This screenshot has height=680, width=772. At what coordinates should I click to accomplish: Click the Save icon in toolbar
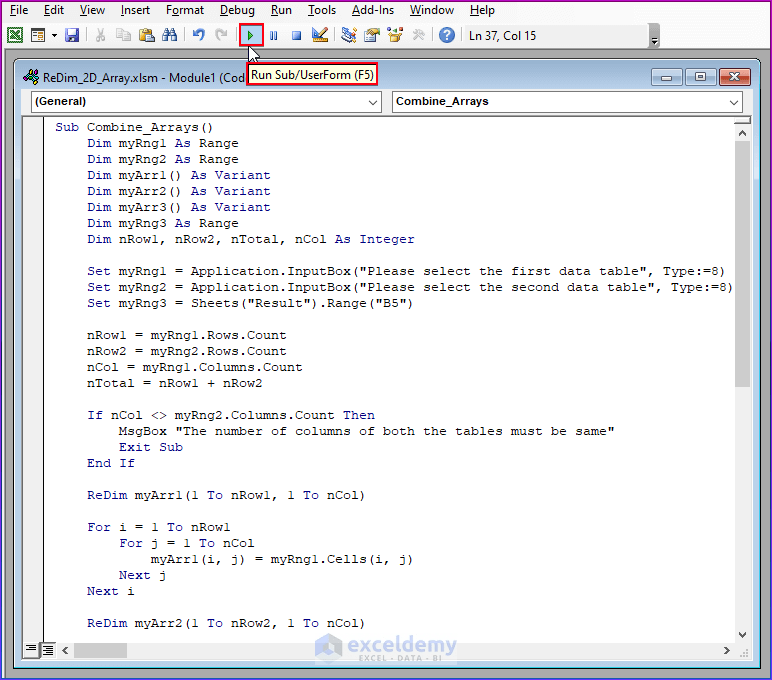point(72,35)
